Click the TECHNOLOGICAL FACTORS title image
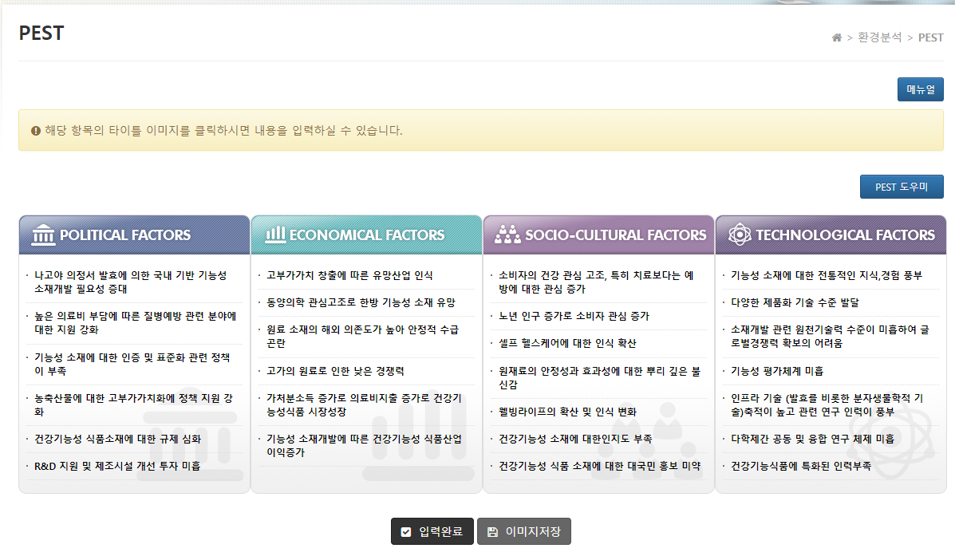The image size is (955, 560). [831, 235]
